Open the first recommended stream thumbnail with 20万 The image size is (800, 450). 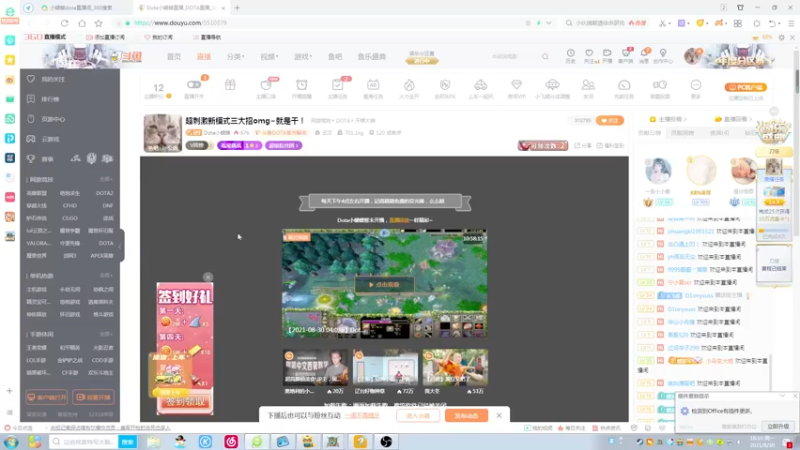click(x=315, y=367)
